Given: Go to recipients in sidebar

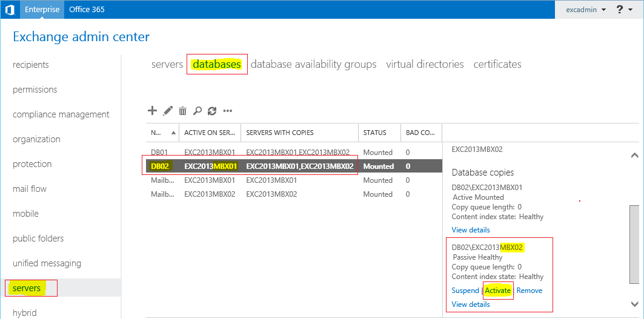Looking at the screenshot, I should [x=31, y=65].
